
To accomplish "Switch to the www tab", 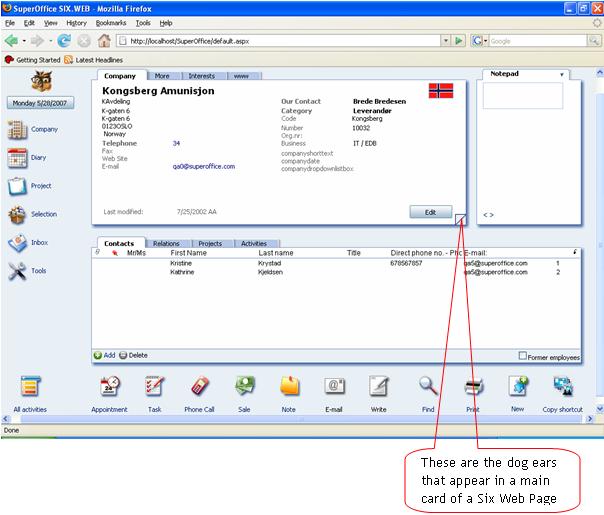I will (241, 76).
